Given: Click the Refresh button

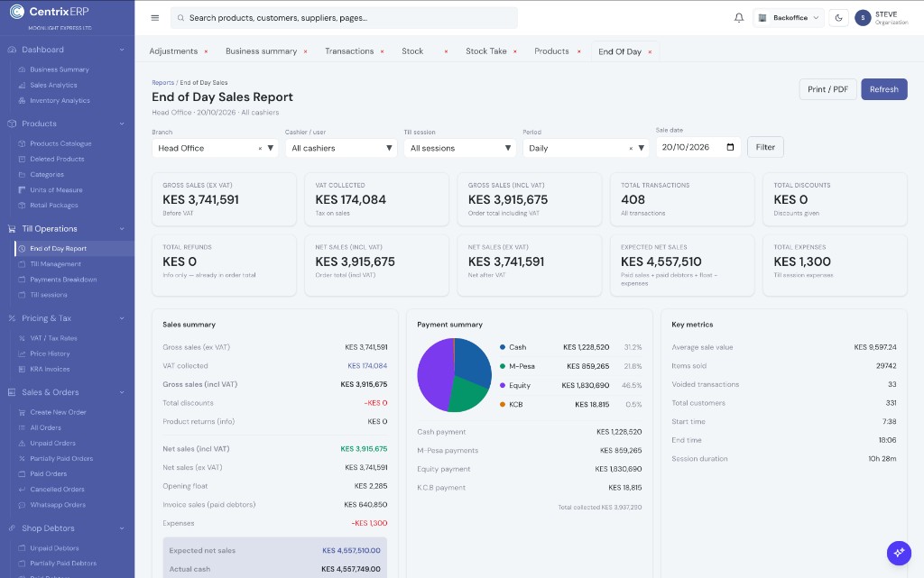Looking at the screenshot, I should [884, 89].
